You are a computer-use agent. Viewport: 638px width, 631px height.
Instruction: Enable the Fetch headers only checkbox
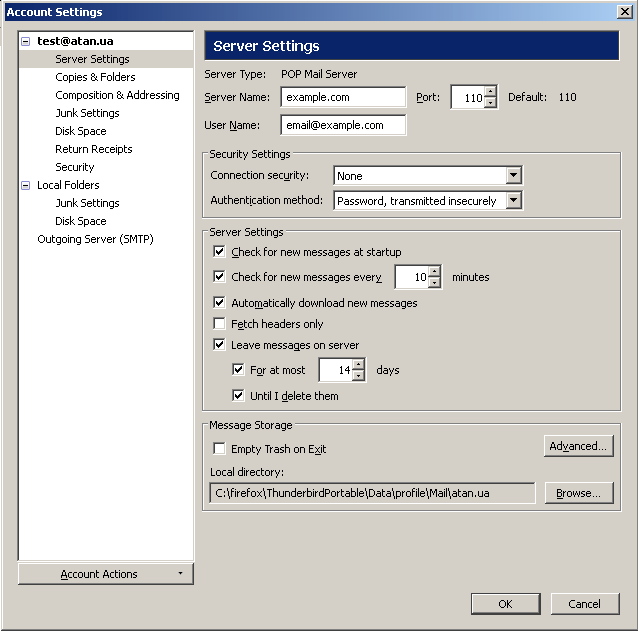point(220,324)
